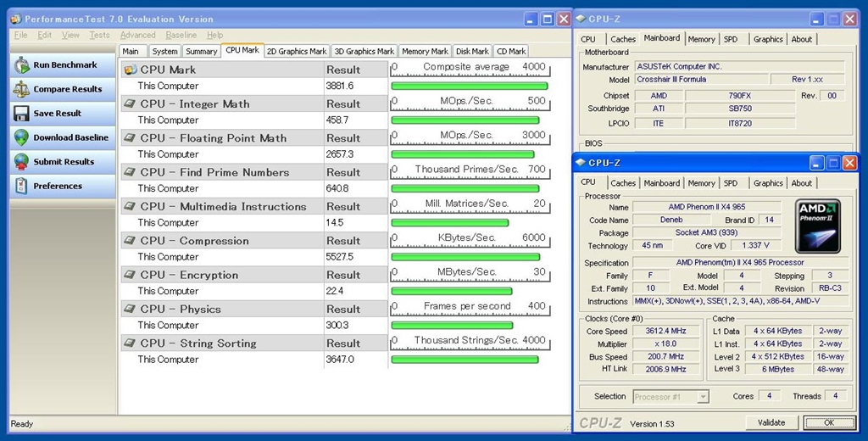The height and width of the screenshot is (441, 868).
Task: Open the Advanced menu
Action: (x=138, y=35)
